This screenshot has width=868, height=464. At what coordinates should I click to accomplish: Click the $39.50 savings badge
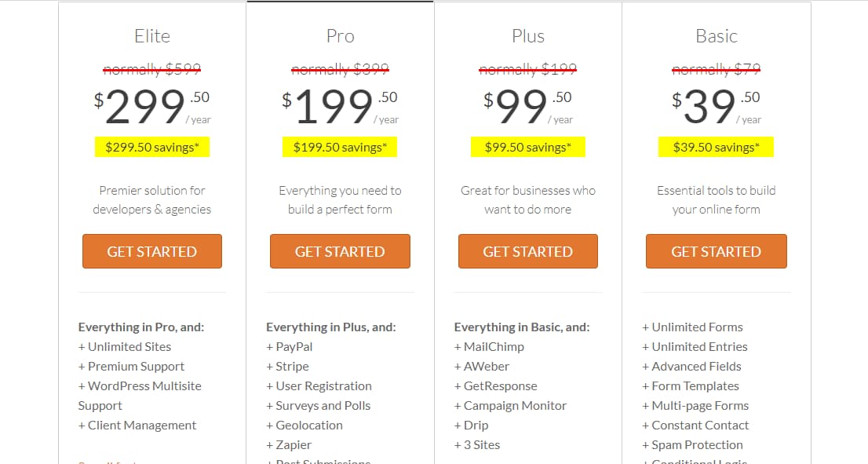716,147
